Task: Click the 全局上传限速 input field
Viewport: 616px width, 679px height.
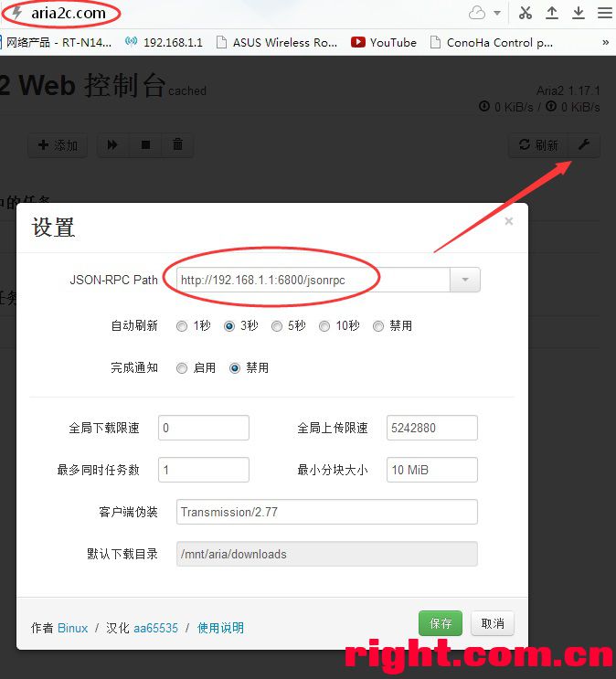Action: point(431,428)
